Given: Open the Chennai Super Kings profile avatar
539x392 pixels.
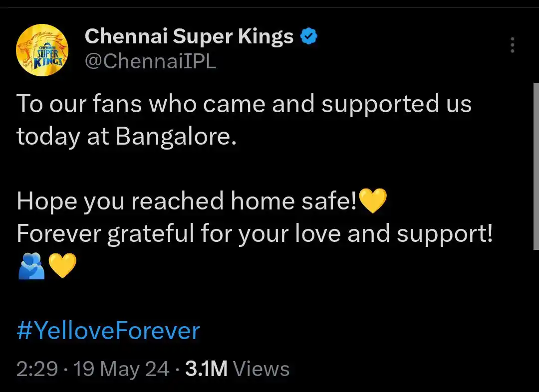Looking at the screenshot, I should point(42,51).
